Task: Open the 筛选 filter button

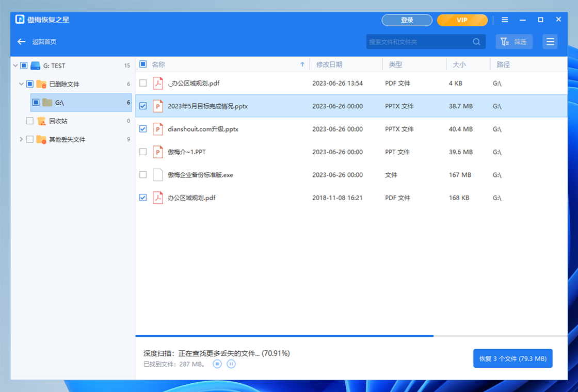Action: coord(514,42)
